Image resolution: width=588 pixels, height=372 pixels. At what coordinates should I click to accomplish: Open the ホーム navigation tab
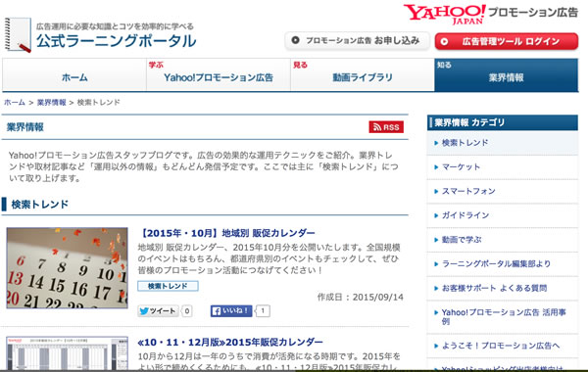[x=74, y=75]
